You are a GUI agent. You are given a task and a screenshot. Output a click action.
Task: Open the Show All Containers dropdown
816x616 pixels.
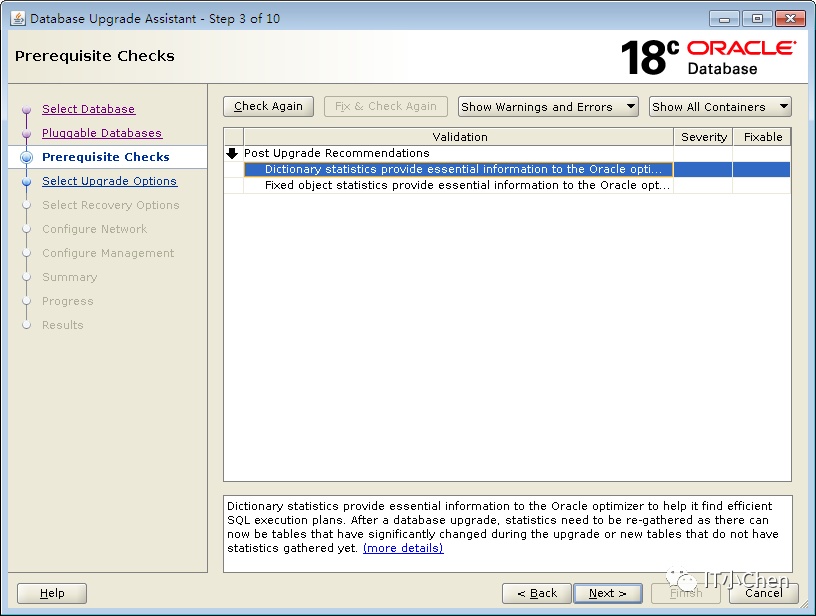[x=720, y=107]
